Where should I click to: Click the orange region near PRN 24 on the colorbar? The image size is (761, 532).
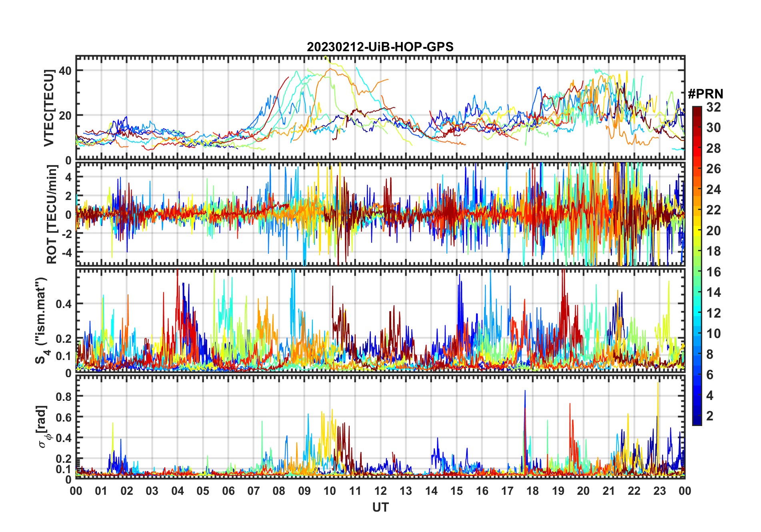coord(697,190)
